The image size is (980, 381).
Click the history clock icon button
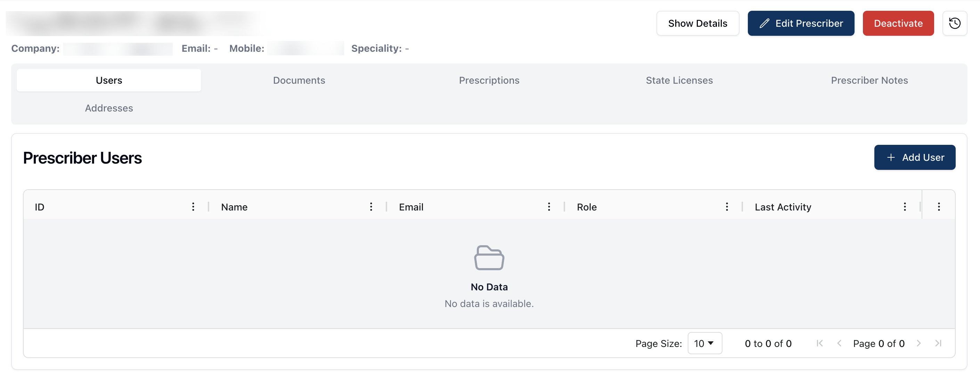954,23
